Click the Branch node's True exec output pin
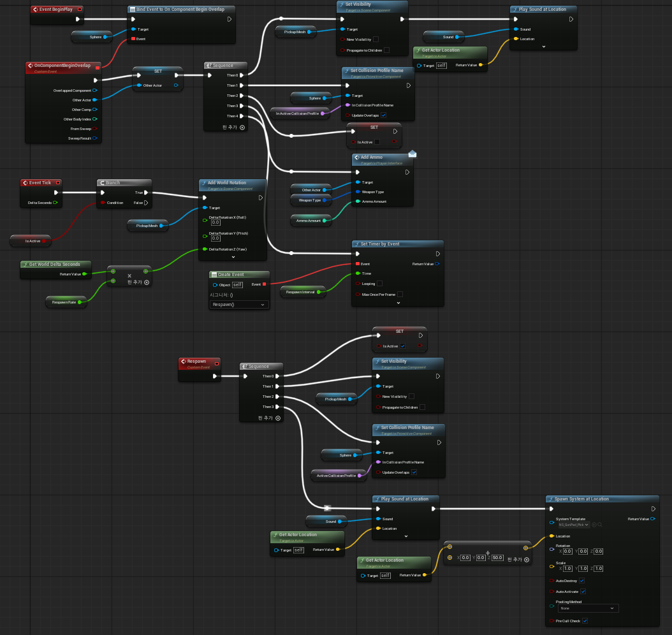The image size is (672, 635). coord(146,193)
